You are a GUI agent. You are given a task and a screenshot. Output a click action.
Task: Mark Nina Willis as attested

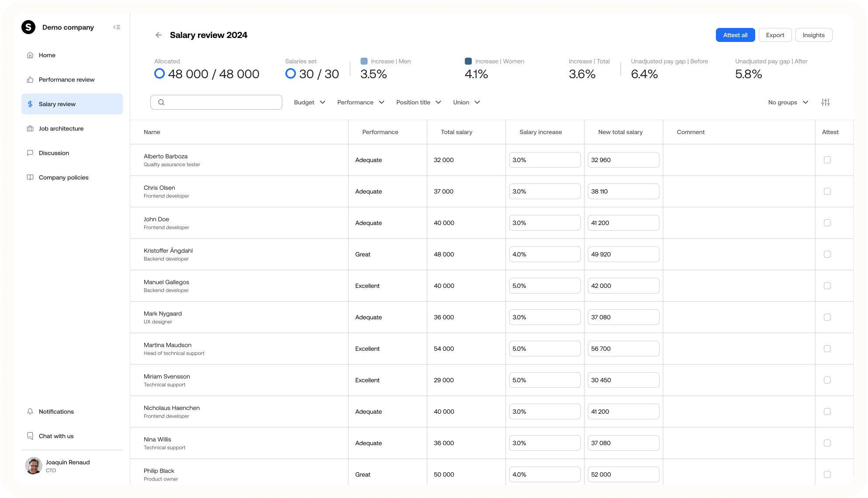[827, 443]
